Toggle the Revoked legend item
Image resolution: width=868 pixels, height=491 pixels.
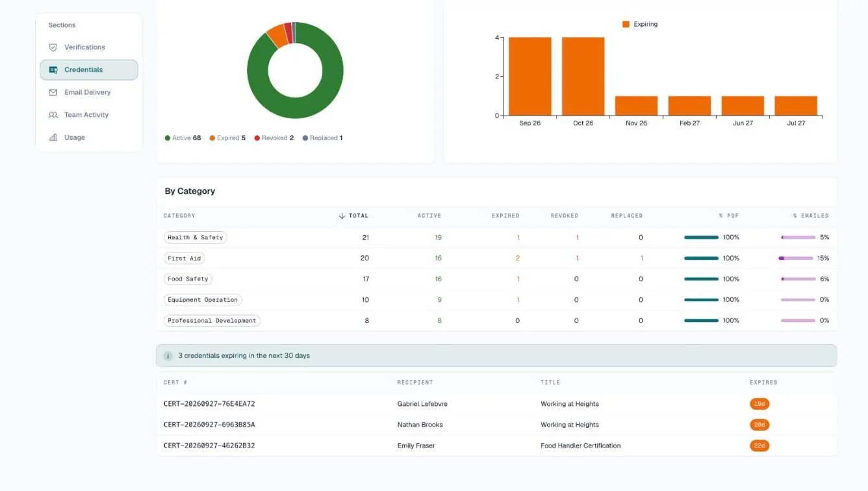point(274,138)
